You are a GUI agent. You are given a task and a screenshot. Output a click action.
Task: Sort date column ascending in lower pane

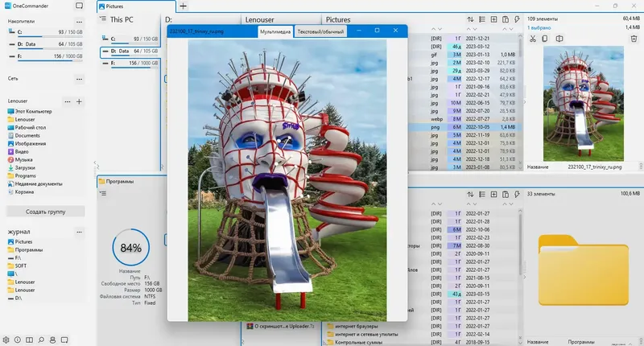click(x=469, y=204)
